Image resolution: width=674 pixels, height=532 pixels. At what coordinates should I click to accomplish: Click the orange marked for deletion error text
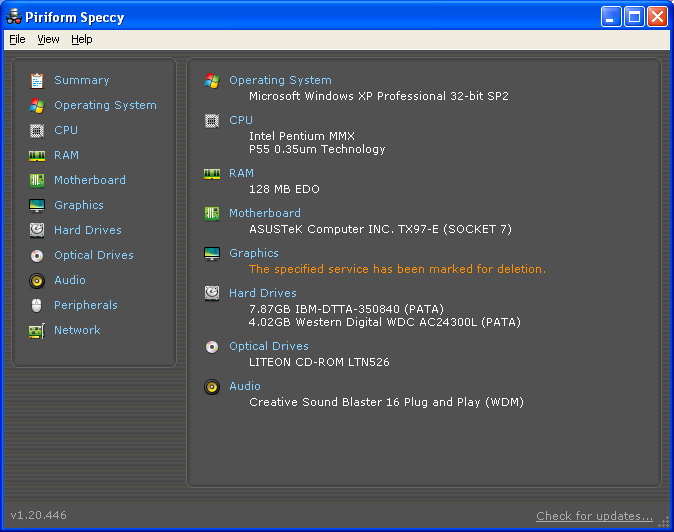click(x=397, y=269)
